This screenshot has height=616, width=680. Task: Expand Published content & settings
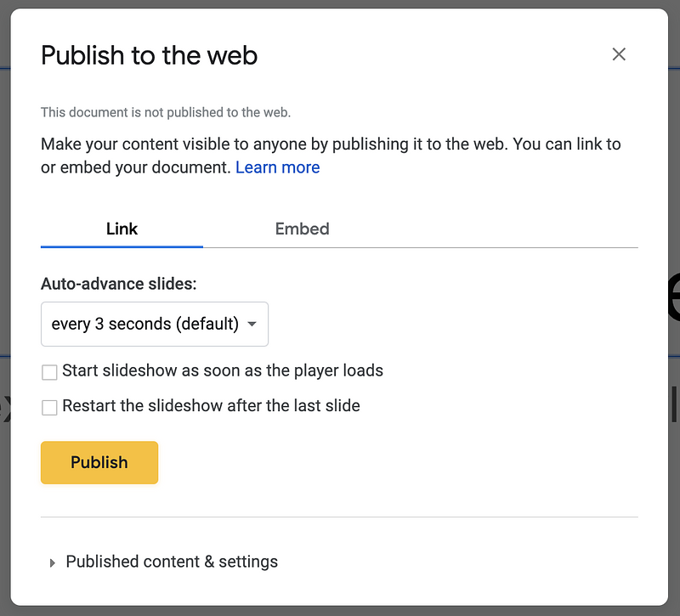tap(164, 562)
